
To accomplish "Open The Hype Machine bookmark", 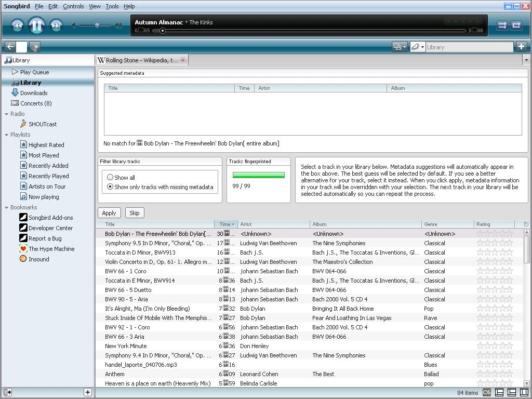I will [51, 249].
